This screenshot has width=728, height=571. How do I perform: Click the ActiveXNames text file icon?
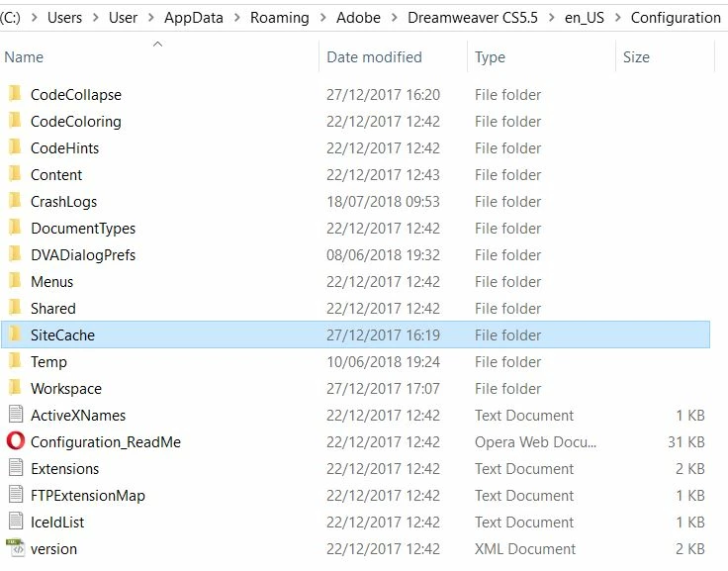16,414
